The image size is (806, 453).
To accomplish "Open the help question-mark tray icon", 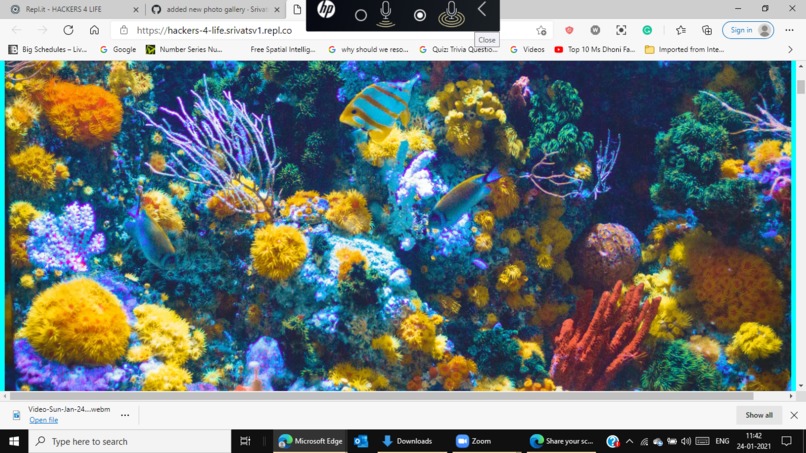I will click(x=612, y=441).
